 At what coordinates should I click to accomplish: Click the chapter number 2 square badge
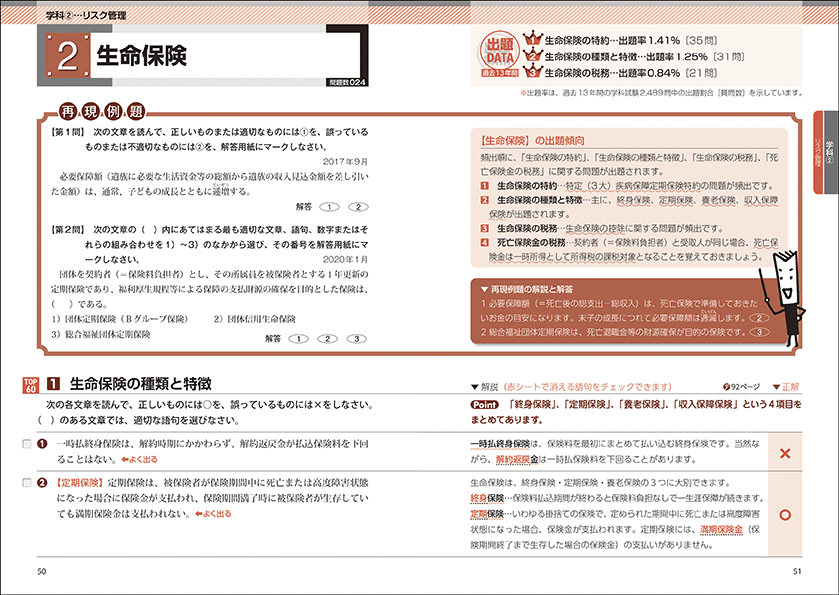pos(67,56)
